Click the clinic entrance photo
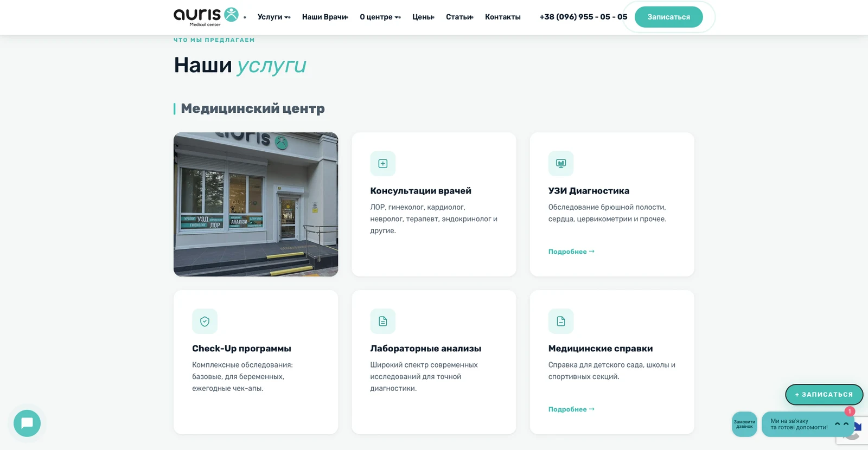 coord(256,204)
